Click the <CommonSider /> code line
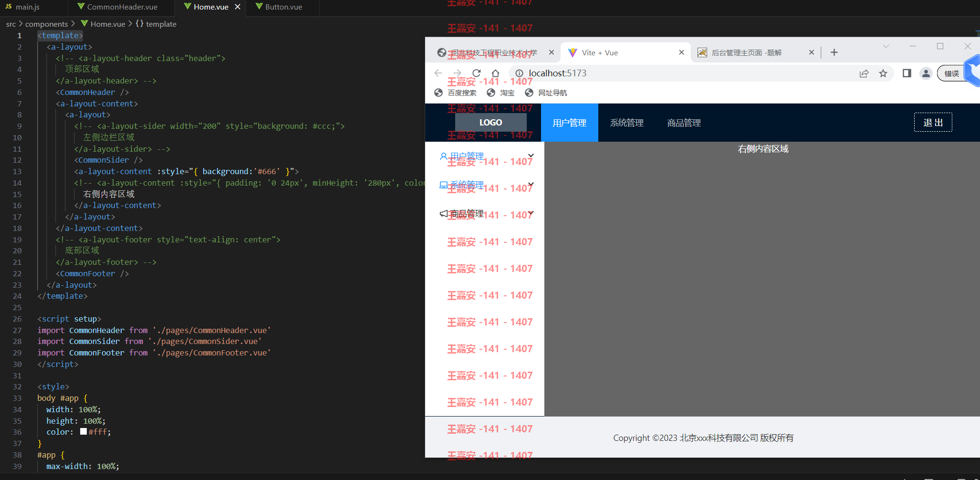 pyautogui.click(x=108, y=160)
